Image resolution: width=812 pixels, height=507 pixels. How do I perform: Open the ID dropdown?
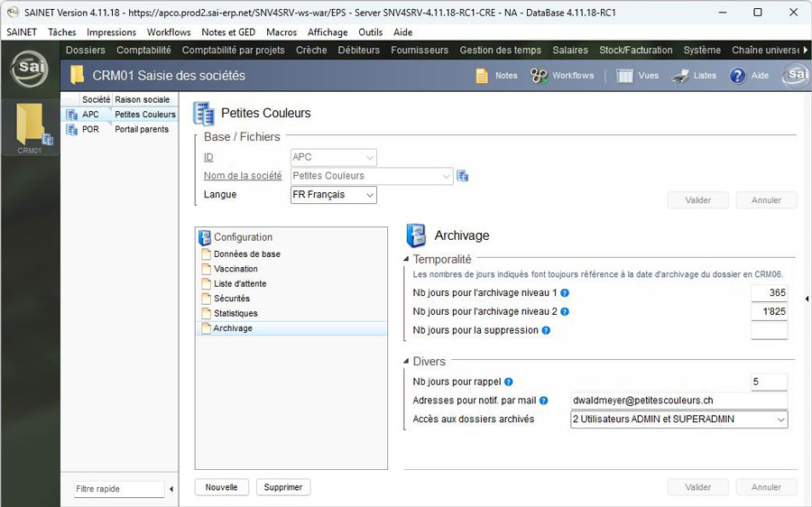(x=370, y=158)
